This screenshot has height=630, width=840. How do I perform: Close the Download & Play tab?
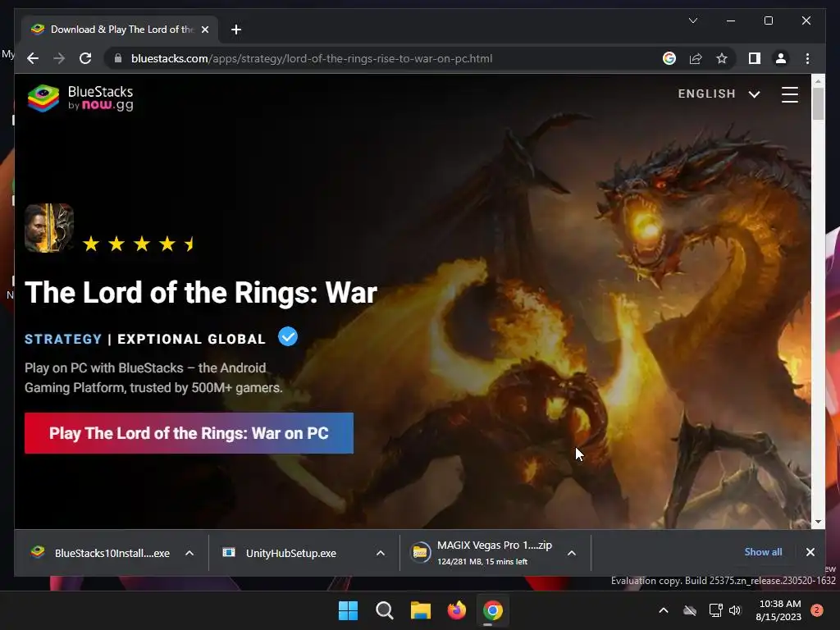pyautogui.click(x=204, y=30)
